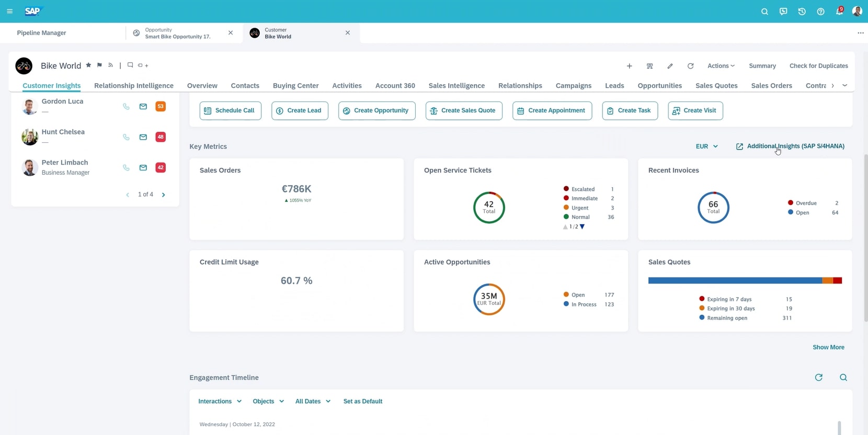The image size is (868, 435).
Task: Click the SAP logo
Action: pos(33,11)
